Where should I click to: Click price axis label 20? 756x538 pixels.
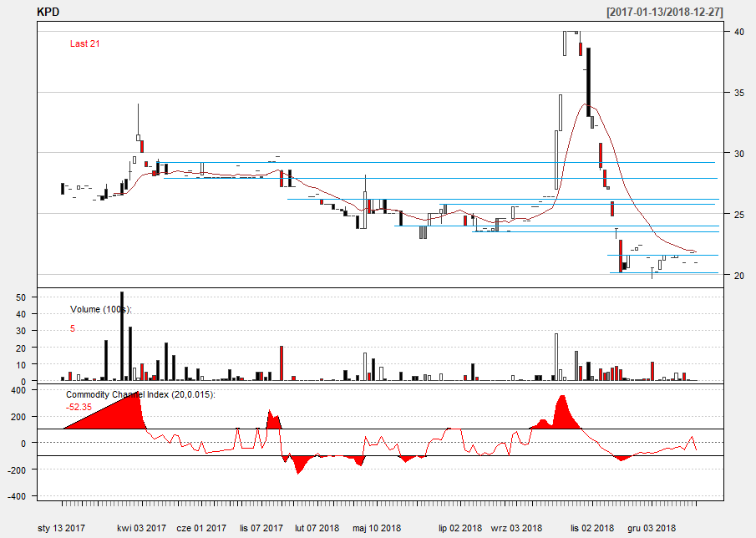[738, 276]
